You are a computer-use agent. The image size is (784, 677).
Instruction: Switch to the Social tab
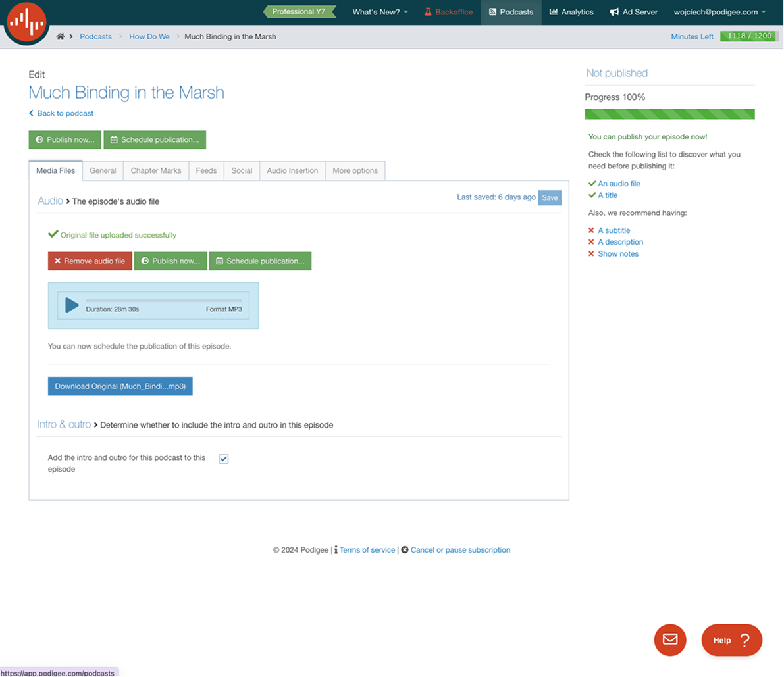click(242, 170)
